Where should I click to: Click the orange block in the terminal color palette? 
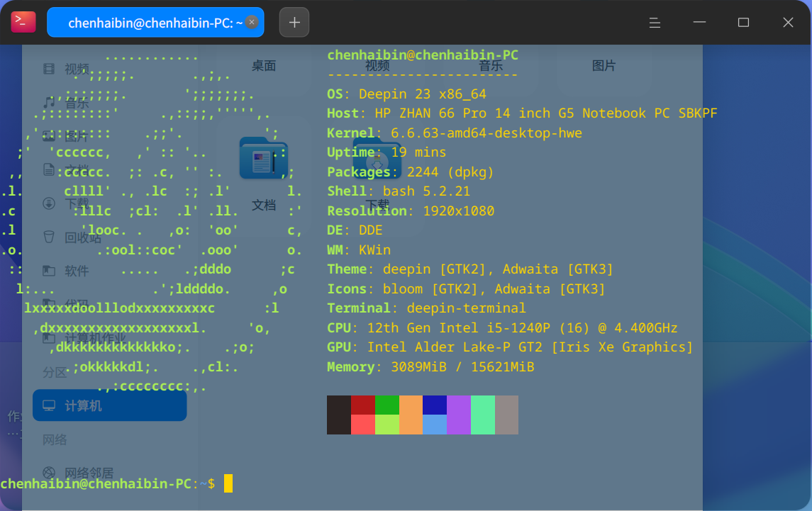click(411, 415)
